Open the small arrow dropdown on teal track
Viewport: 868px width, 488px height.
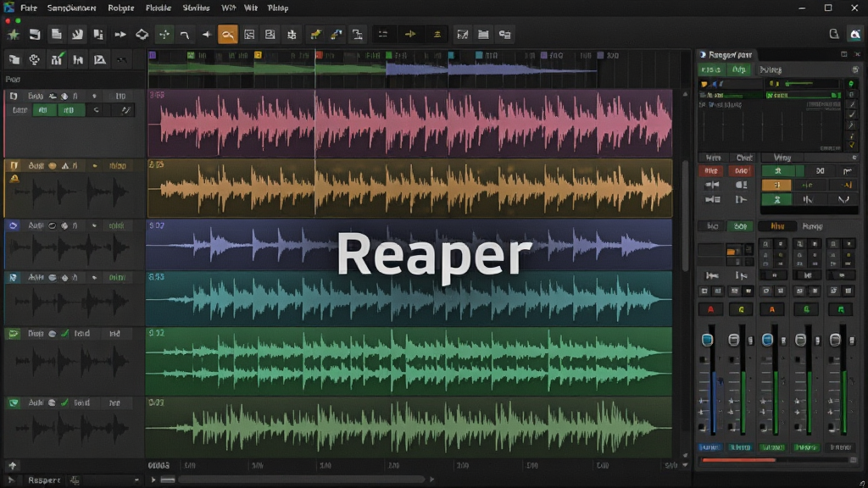click(x=94, y=278)
